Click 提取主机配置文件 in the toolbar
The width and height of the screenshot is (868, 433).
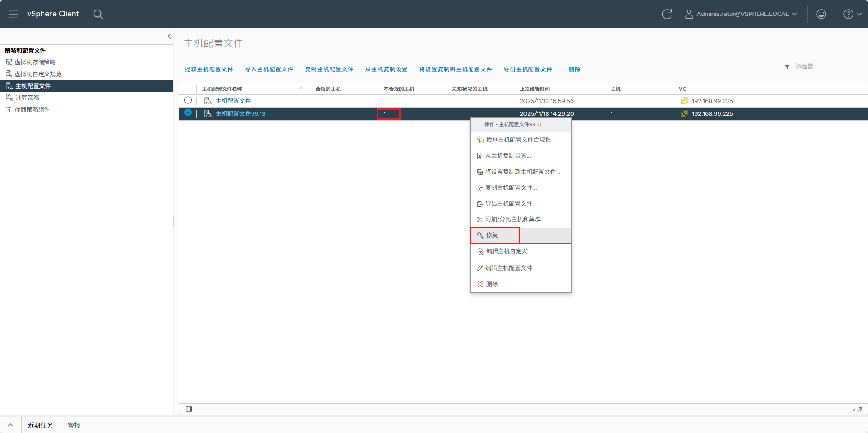point(209,69)
